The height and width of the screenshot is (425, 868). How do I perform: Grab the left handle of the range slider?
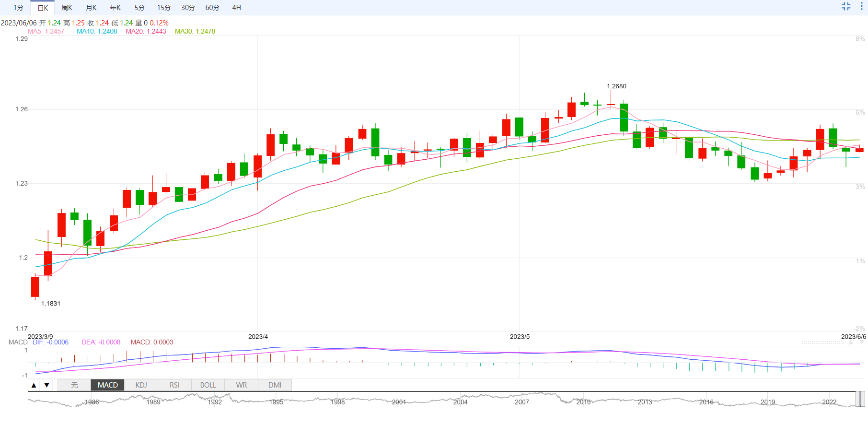point(857,399)
